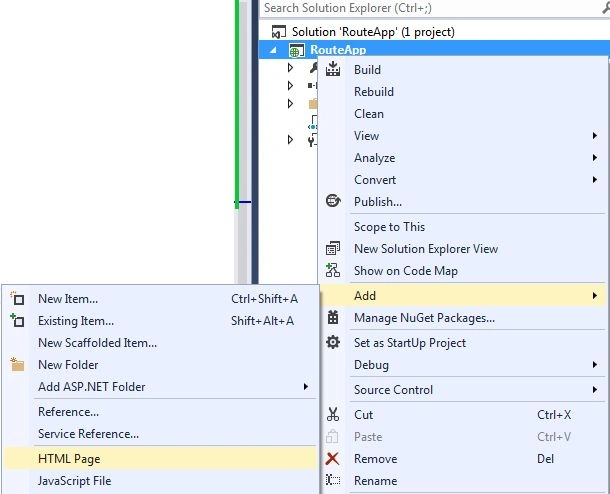This screenshot has width=610, height=494.
Task: Click the Ctrl+Shift+A shortcut text
Action: tap(265, 299)
